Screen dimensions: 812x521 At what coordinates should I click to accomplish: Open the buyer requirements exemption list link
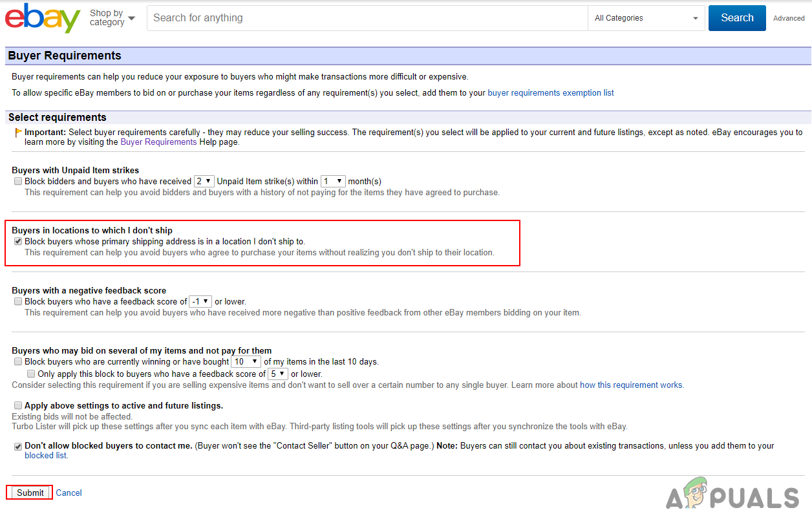coord(550,93)
